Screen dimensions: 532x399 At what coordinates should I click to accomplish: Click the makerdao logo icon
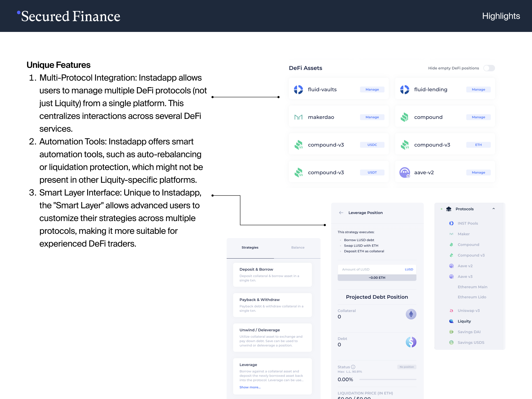[298, 117]
